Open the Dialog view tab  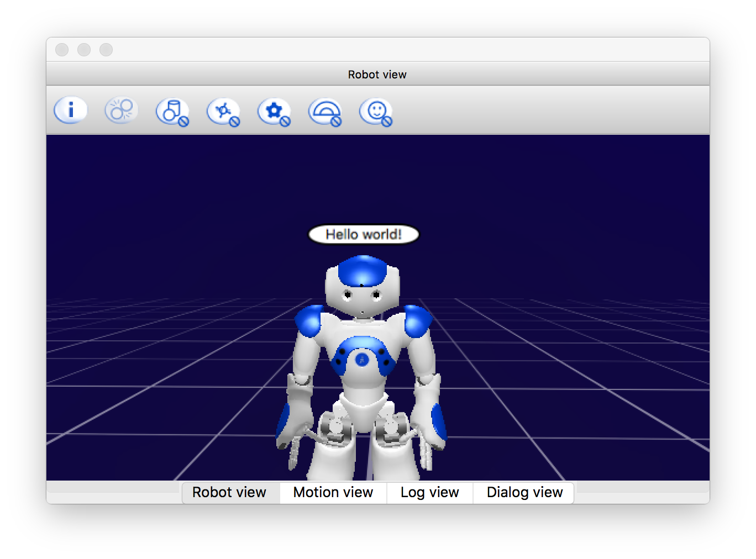[524, 492]
